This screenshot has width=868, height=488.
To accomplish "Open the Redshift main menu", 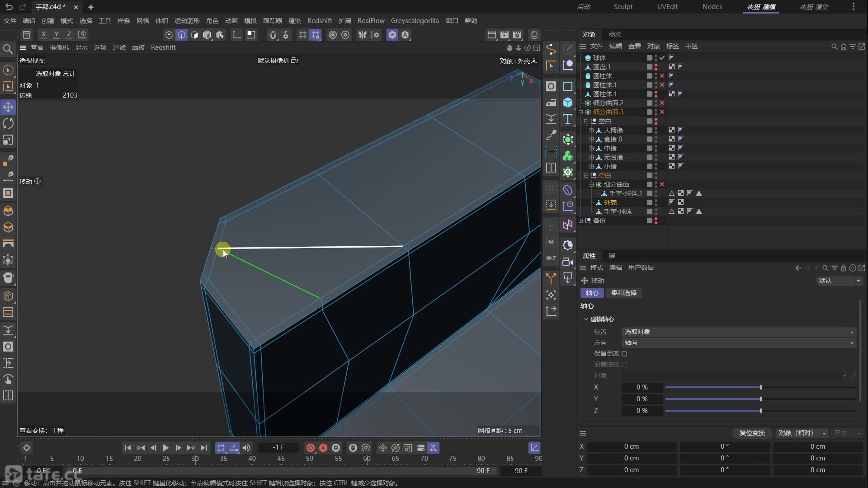I will pyautogui.click(x=320, y=21).
